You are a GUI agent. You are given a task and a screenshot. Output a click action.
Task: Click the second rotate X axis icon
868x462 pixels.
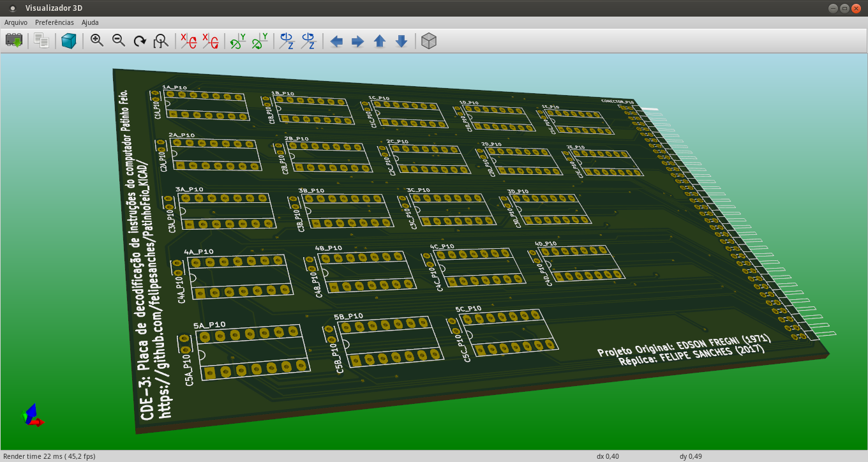210,41
